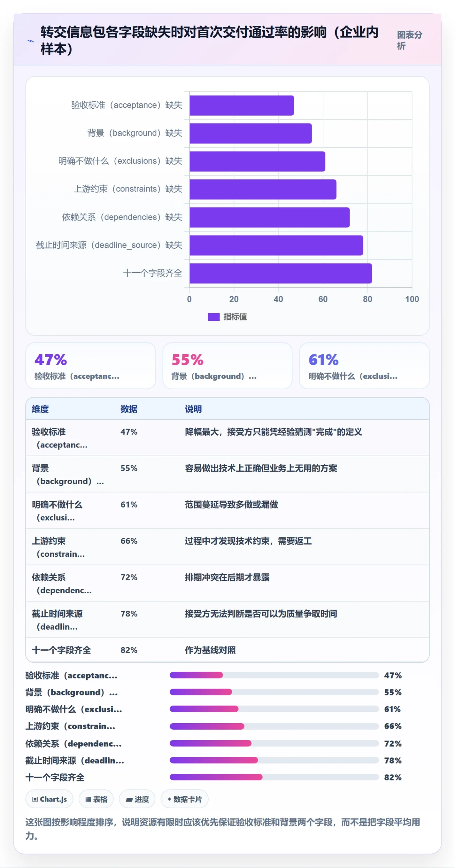Screen dimensions: 455x868
Task: Click the 82% value in the table
Action: [x=129, y=650]
